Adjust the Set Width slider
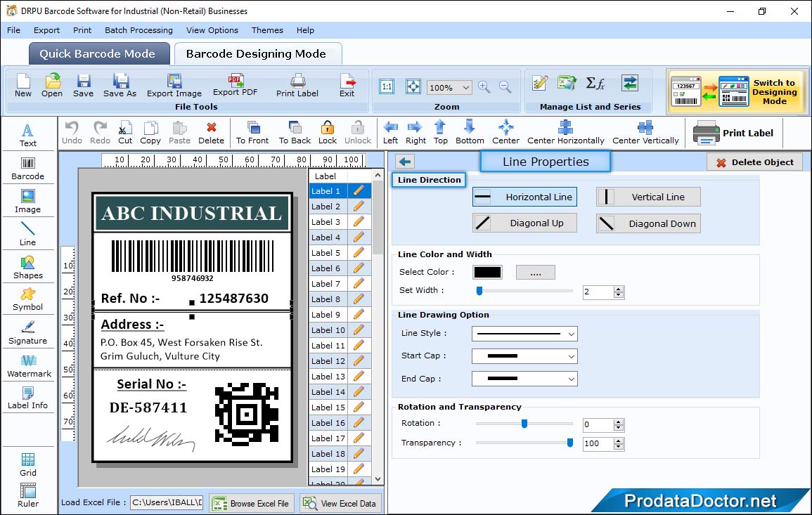 point(479,291)
